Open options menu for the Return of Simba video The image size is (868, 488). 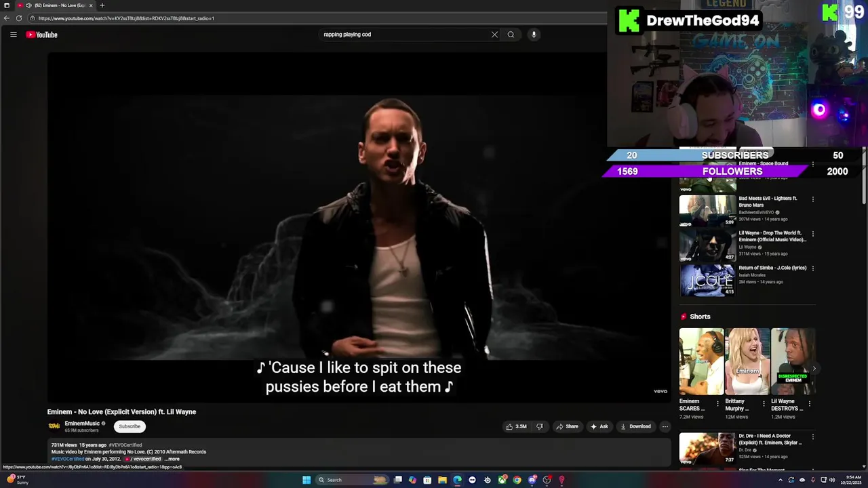[x=812, y=268]
